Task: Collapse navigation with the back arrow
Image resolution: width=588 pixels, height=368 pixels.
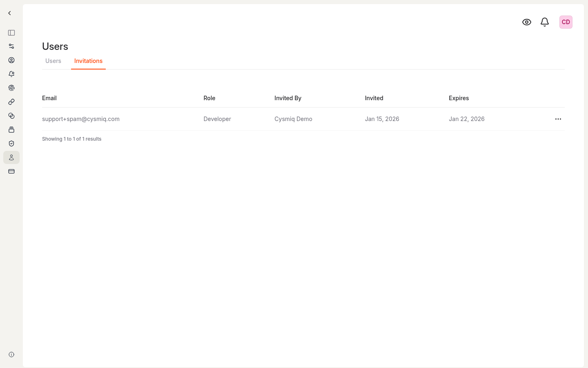Action: [9, 13]
